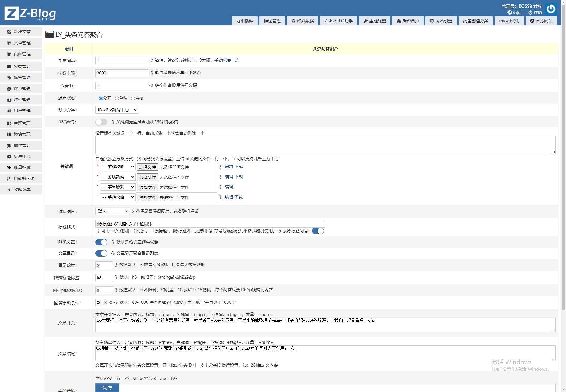Open the 苹果游戏 category dropdown

(118, 187)
